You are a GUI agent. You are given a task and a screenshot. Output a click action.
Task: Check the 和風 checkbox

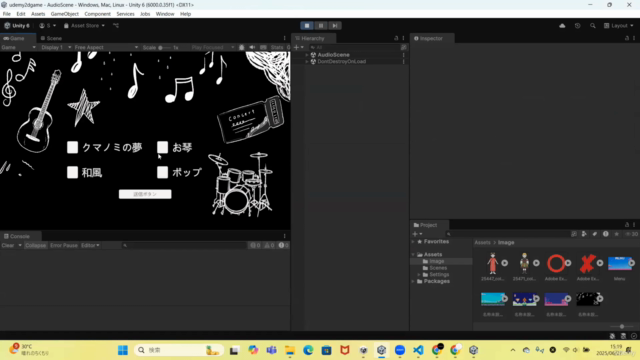point(72,172)
